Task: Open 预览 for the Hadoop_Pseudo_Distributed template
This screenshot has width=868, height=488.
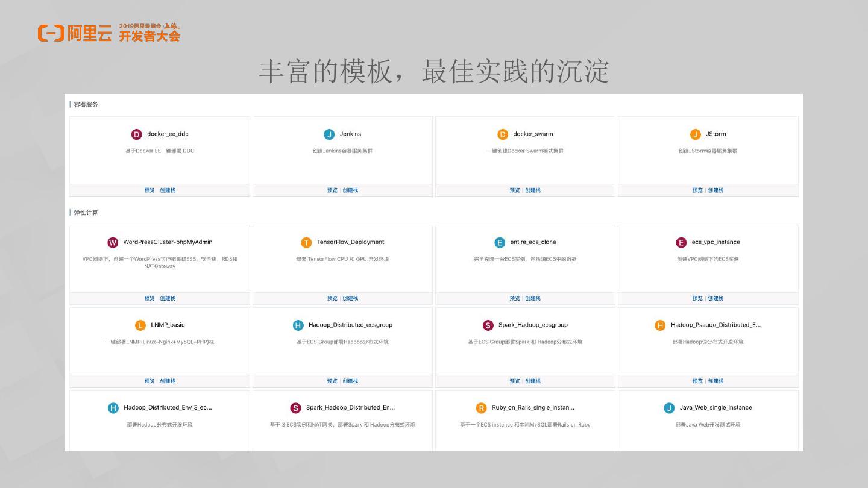Action: point(697,381)
